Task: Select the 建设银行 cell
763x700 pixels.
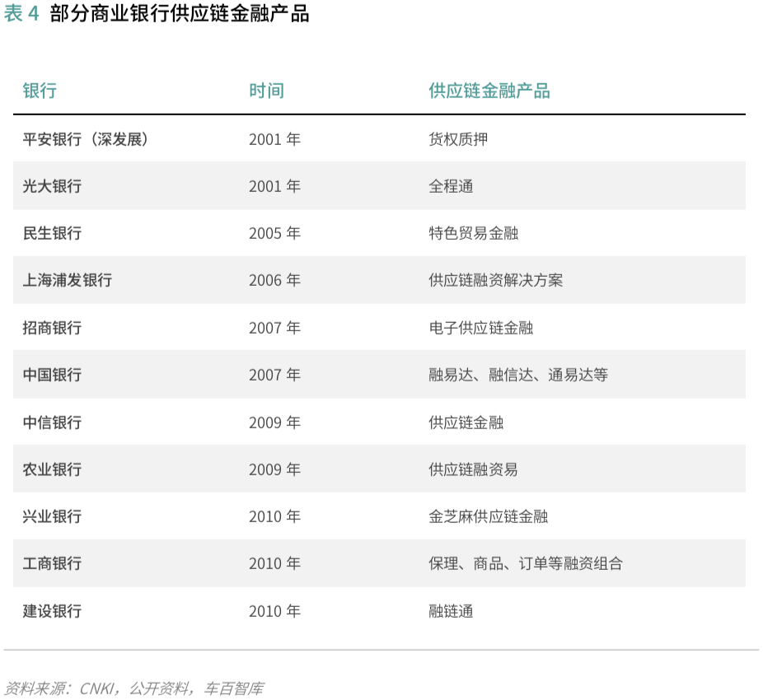Action: point(52,611)
